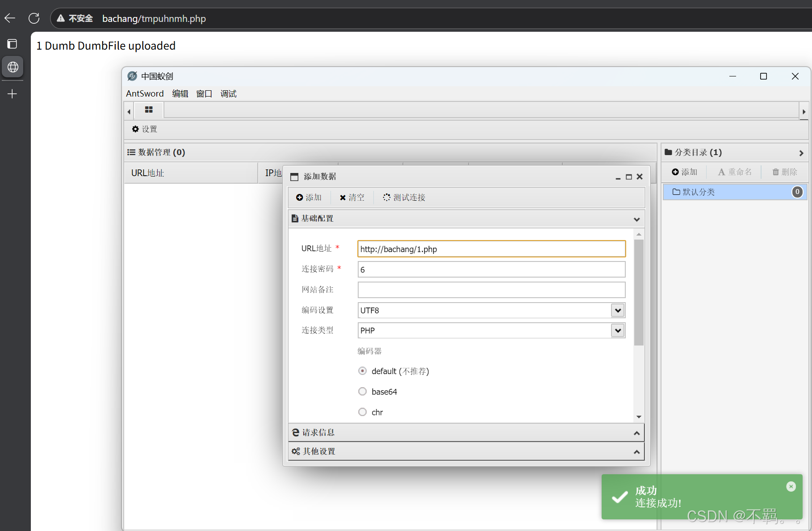Click the 添加数据 window icon

point(294,177)
